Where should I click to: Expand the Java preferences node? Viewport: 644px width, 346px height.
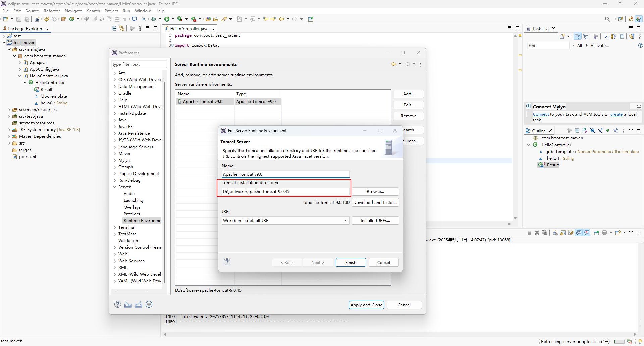tap(115, 120)
